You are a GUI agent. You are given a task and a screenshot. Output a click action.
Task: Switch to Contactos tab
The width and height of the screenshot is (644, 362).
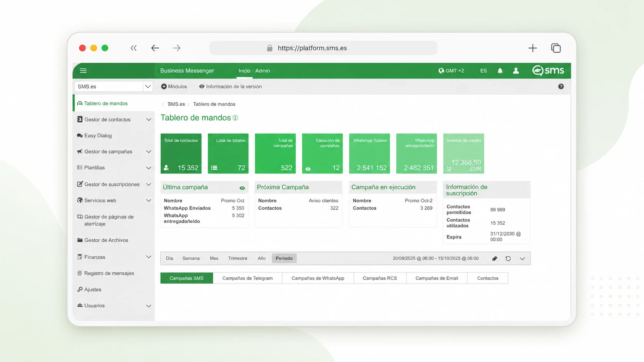pos(488,278)
